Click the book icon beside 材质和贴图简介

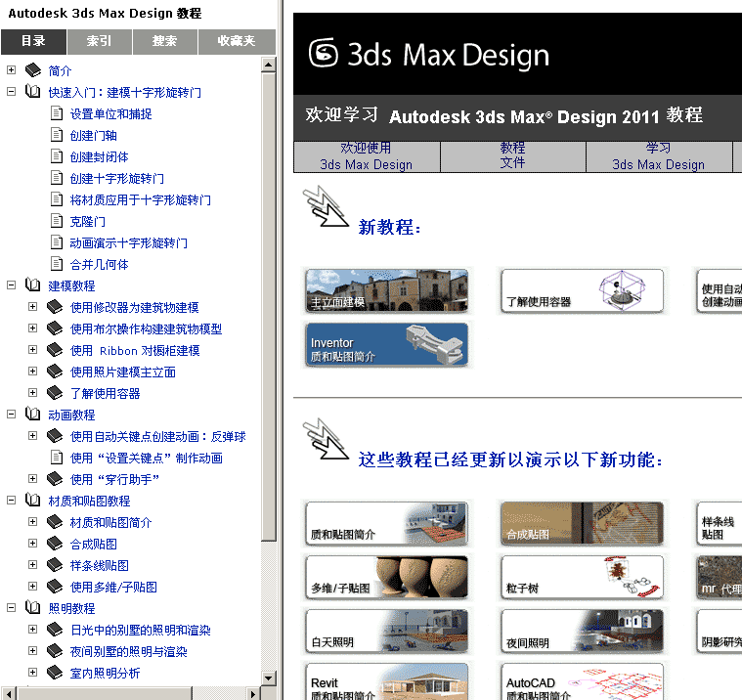55,522
